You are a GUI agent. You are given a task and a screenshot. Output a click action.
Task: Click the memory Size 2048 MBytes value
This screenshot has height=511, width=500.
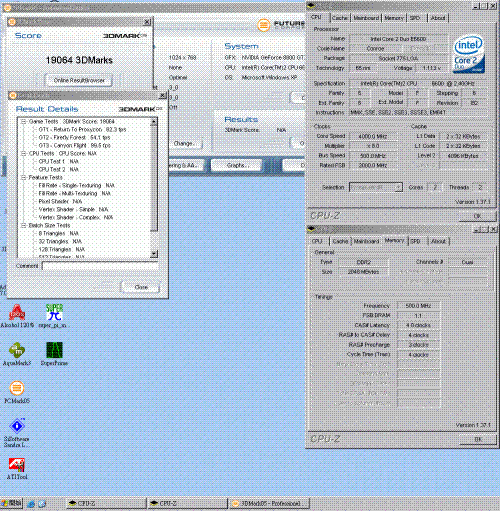click(x=364, y=272)
